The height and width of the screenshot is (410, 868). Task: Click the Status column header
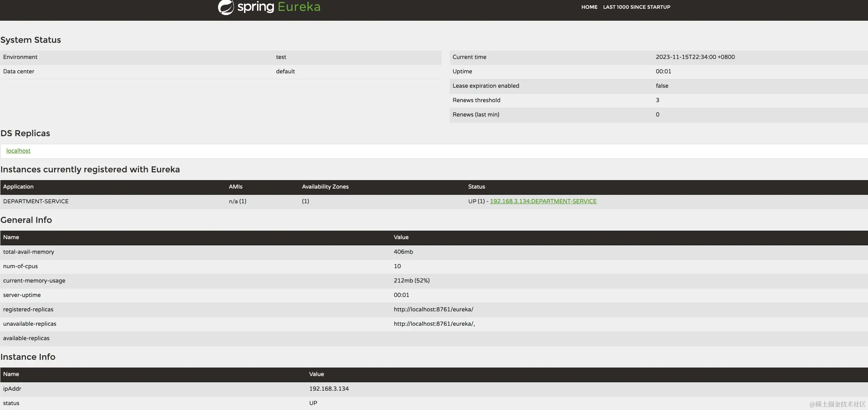point(476,187)
